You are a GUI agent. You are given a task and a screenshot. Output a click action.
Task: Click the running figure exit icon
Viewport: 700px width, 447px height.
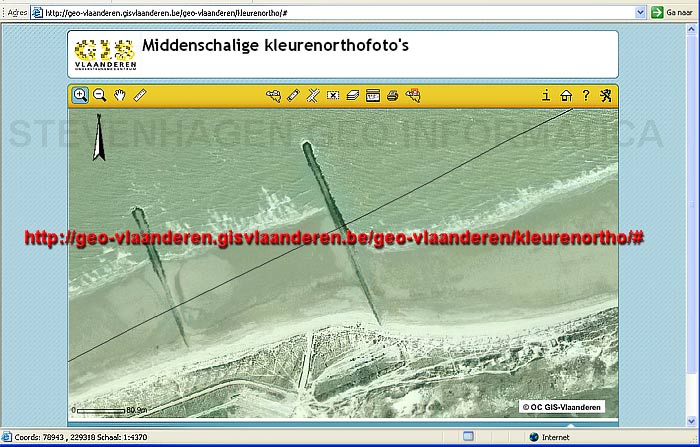(x=606, y=95)
